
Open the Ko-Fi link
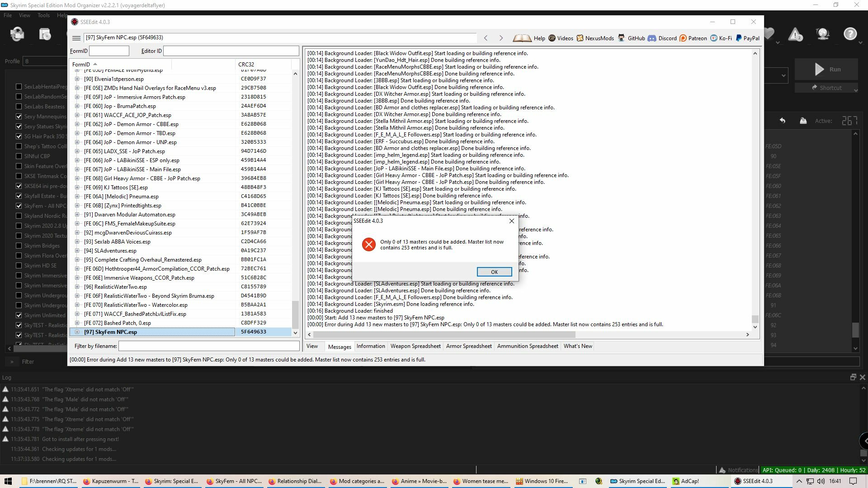pos(721,38)
